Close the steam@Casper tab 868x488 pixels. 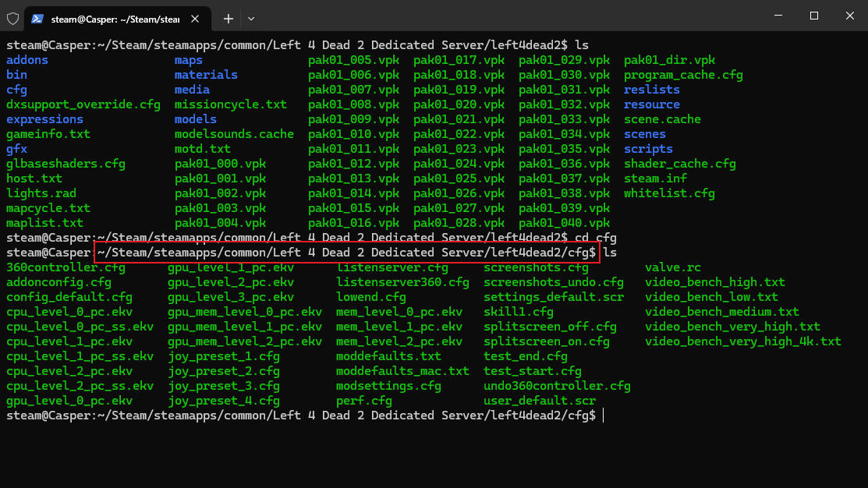195,19
